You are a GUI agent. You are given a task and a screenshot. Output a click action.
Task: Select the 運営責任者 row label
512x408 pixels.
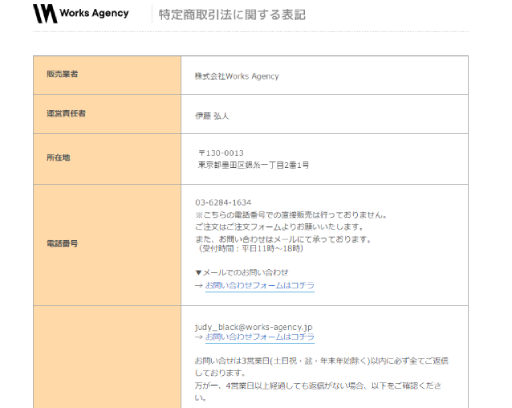pyautogui.click(x=66, y=113)
